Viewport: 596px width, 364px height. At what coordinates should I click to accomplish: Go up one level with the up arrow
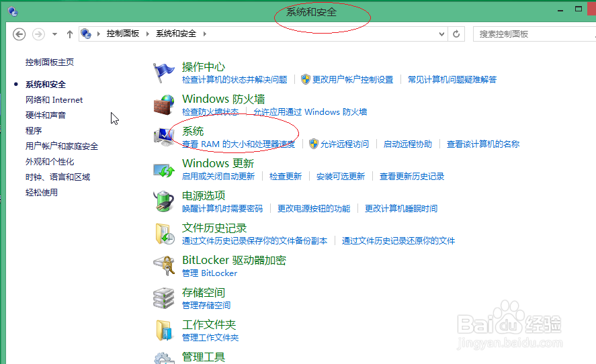point(70,34)
